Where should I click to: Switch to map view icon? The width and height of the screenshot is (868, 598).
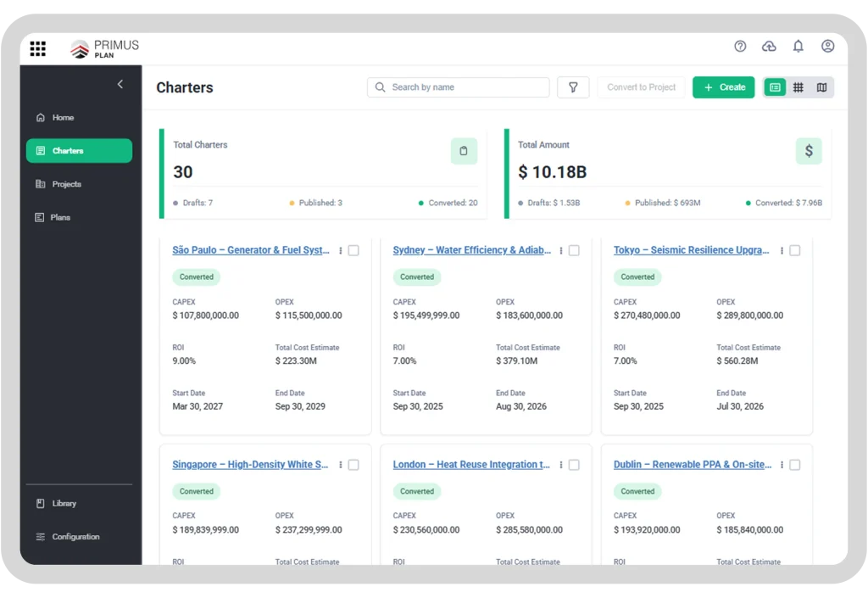[x=821, y=87]
